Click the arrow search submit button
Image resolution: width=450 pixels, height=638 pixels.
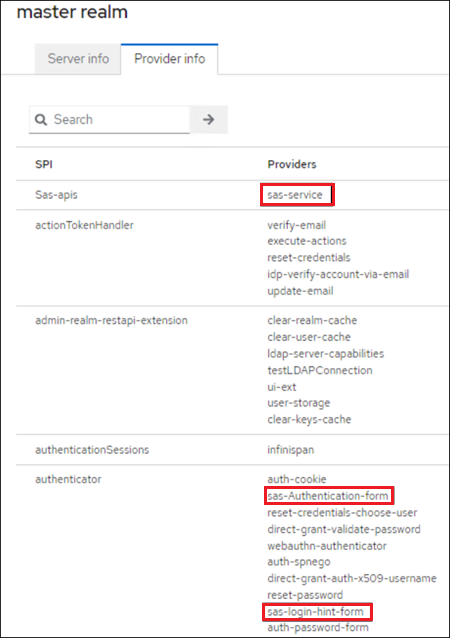[x=209, y=120]
